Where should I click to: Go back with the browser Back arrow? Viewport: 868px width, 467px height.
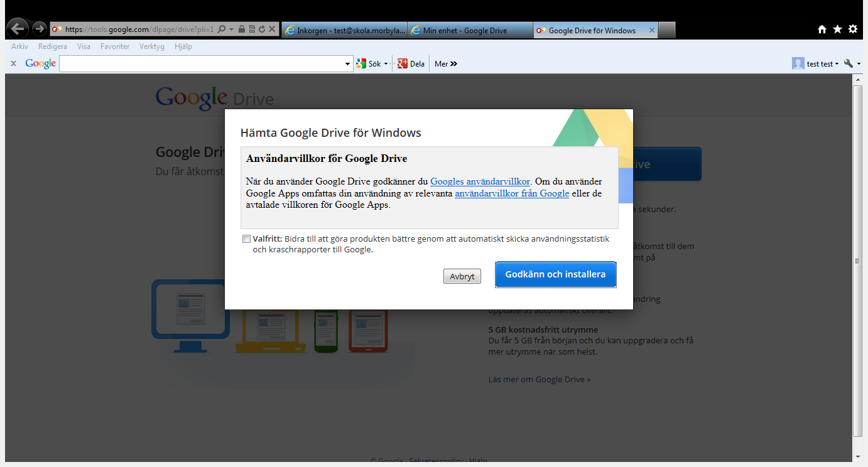coord(18,28)
